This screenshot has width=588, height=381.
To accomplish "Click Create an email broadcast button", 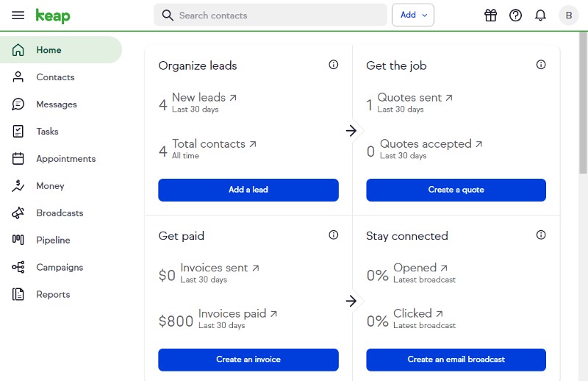I will pos(456,360).
